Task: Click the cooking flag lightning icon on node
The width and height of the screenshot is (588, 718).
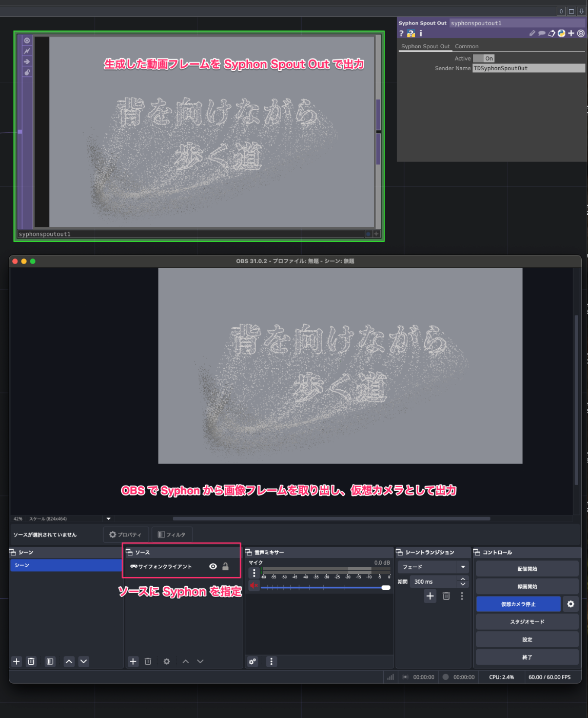Action: pyautogui.click(x=27, y=51)
